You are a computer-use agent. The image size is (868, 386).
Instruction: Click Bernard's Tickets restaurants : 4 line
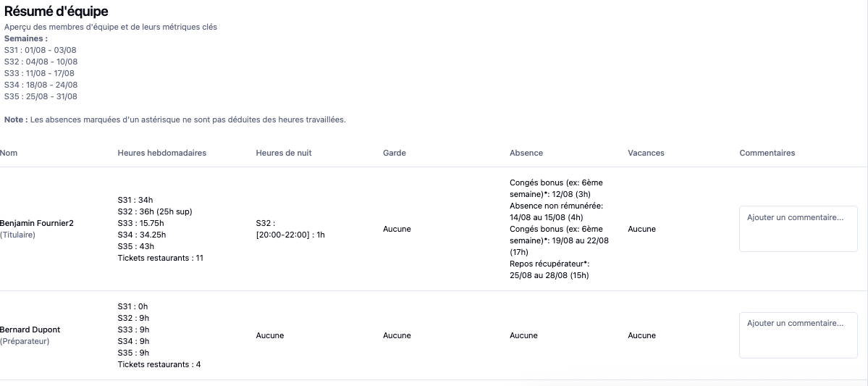[159, 364]
